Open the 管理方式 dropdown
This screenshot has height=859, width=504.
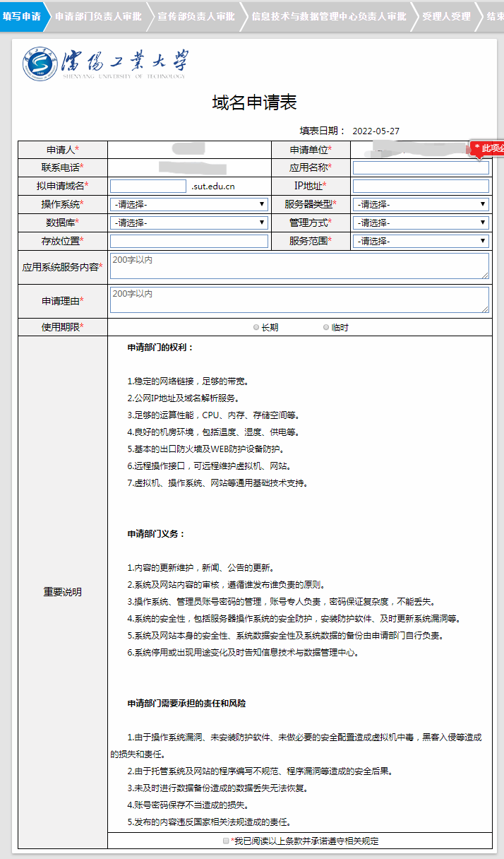[421, 223]
